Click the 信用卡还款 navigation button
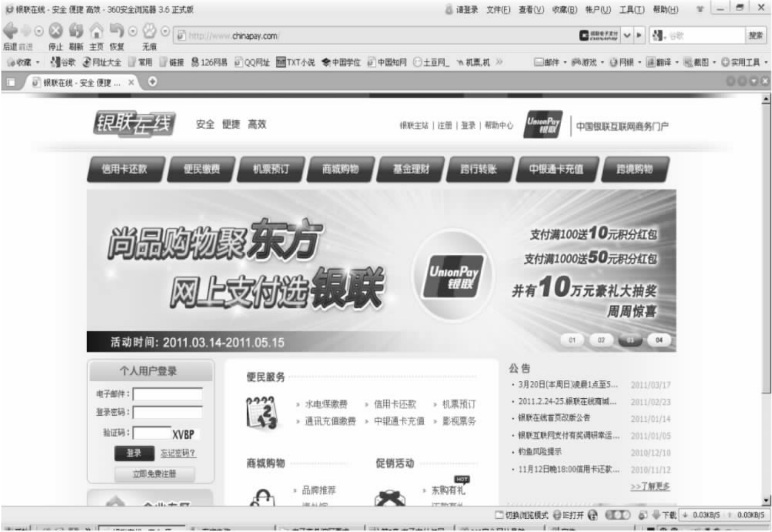 click(x=125, y=169)
